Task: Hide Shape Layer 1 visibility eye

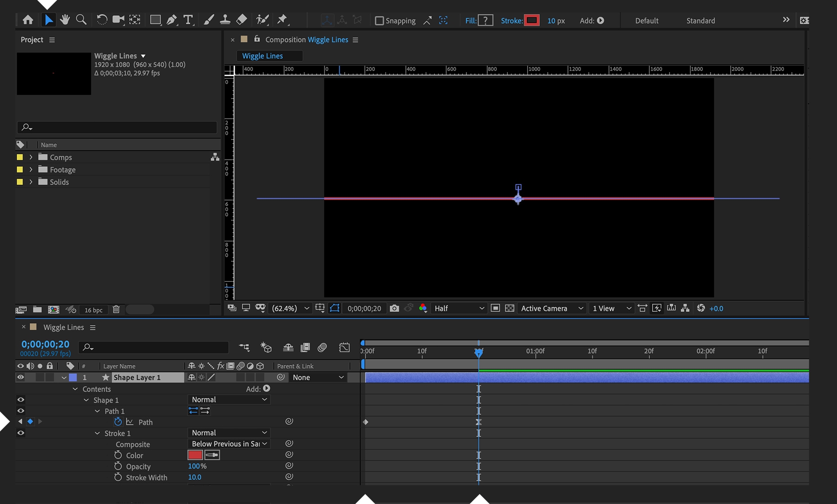Action: click(x=20, y=378)
